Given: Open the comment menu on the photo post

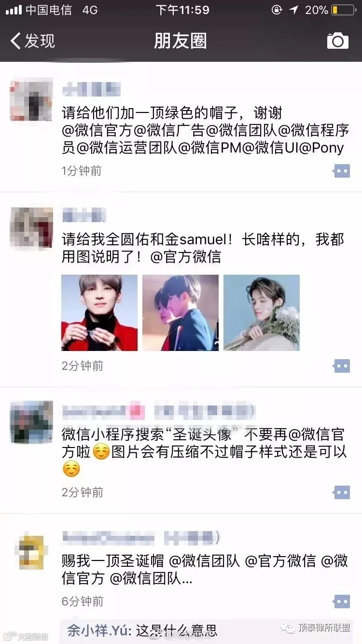Looking at the screenshot, I should coord(341,366).
